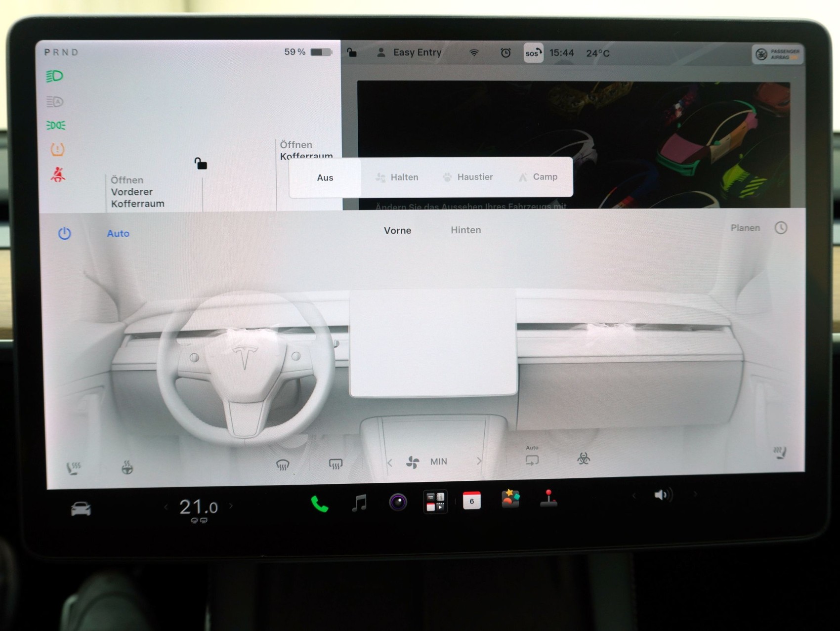The image size is (840, 631).
Task: Select the Aus climate mode
Action: 325,177
